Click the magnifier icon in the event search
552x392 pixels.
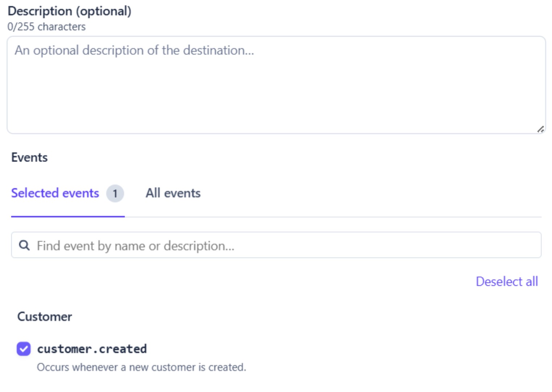tap(24, 245)
